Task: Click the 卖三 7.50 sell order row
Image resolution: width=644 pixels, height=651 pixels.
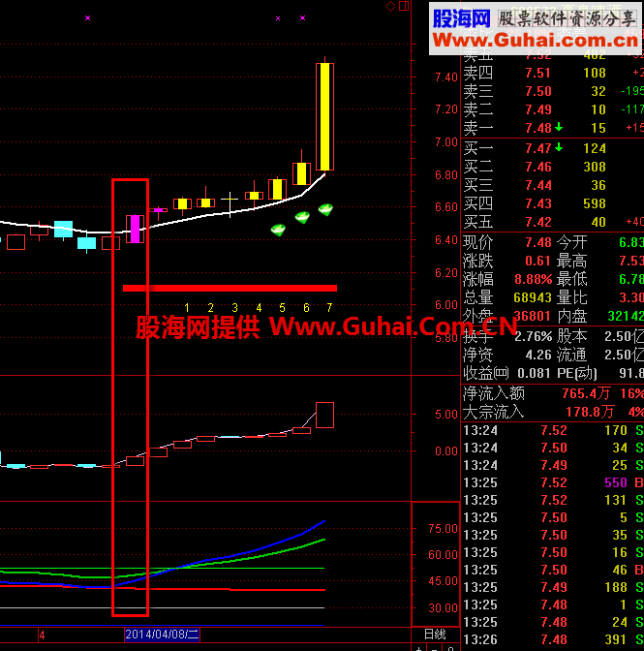Action: coord(553,91)
